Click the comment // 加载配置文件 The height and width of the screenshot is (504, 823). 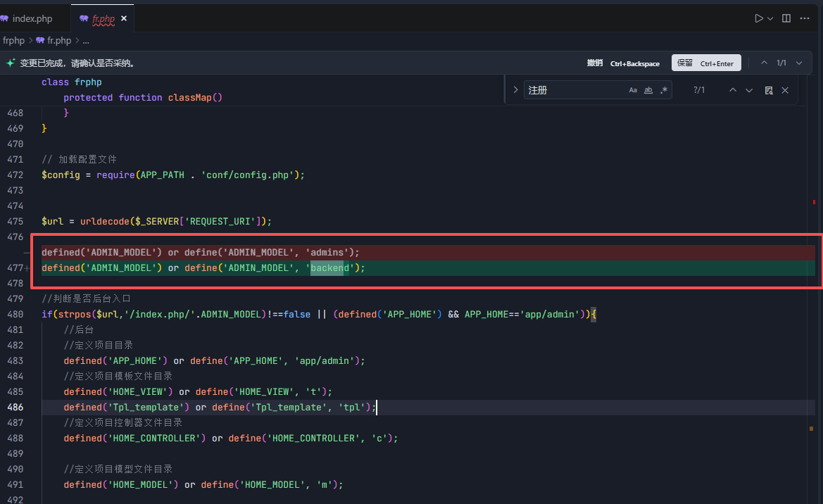80,159
